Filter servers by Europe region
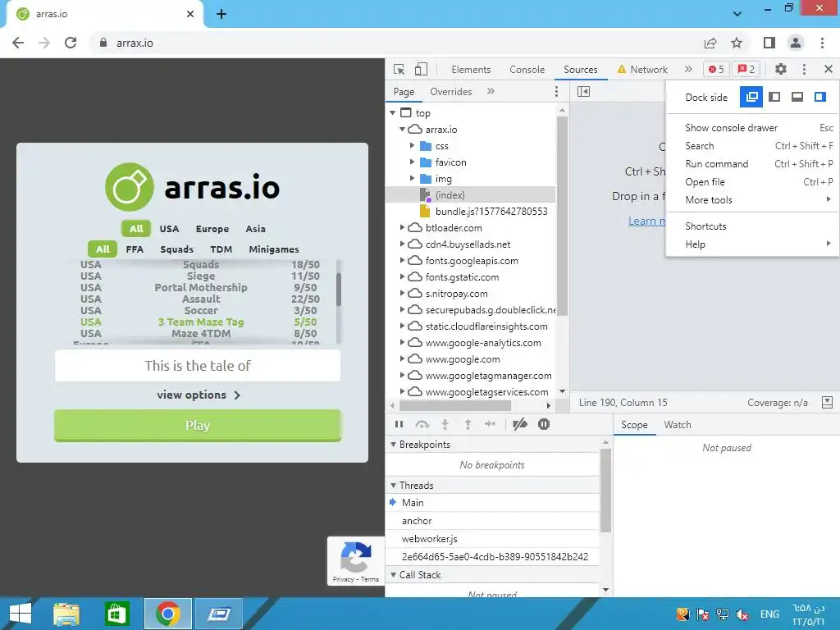The height and width of the screenshot is (630, 840). point(212,229)
